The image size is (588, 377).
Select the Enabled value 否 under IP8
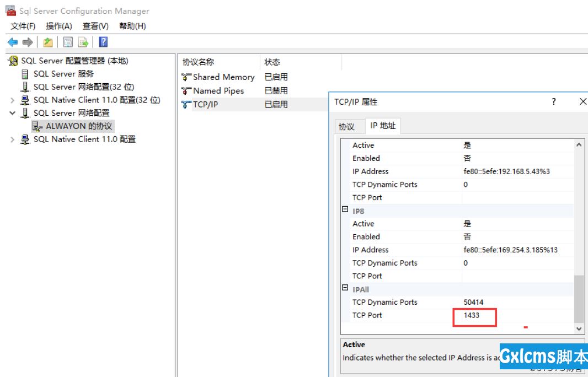pyautogui.click(x=467, y=237)
